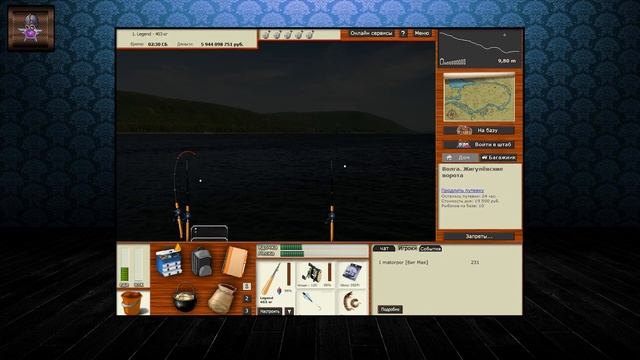Open the Volga map thumbnail
Viewport: 640px width, 360px height.
(479, 98)
